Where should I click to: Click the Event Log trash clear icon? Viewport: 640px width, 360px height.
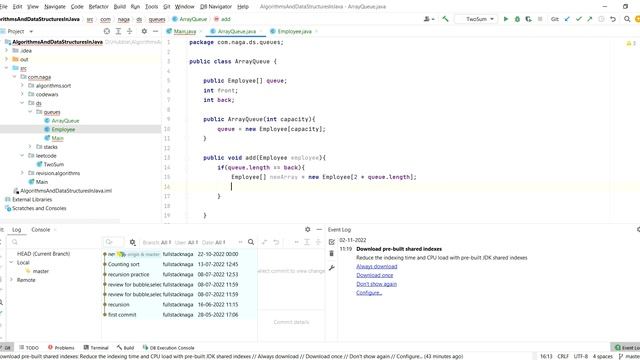point(331,253)
